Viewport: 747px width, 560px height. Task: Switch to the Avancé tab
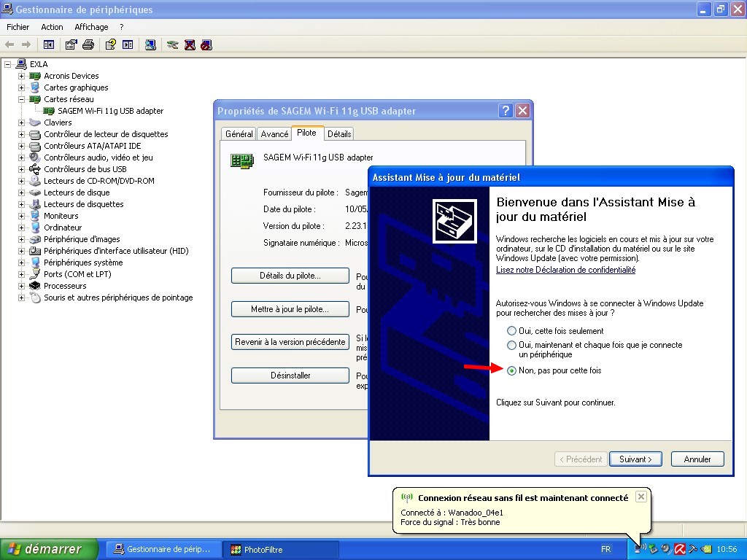pyautogui.click(x=274, y=134)
